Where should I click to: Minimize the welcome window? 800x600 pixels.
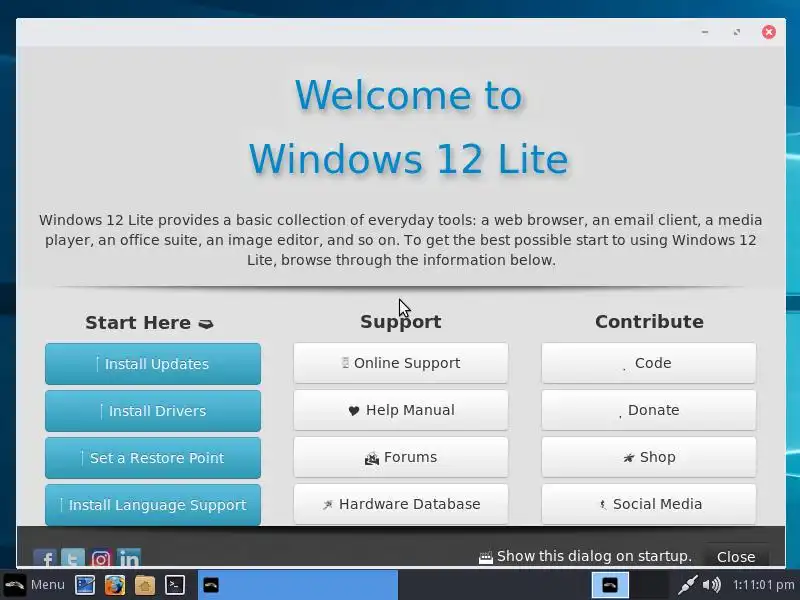pos(705,32)
